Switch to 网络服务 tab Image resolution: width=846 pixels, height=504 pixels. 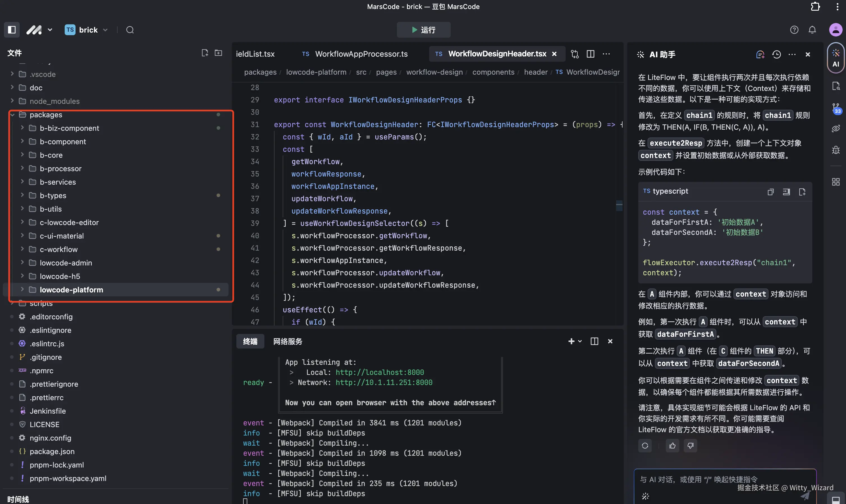(287, 341)
